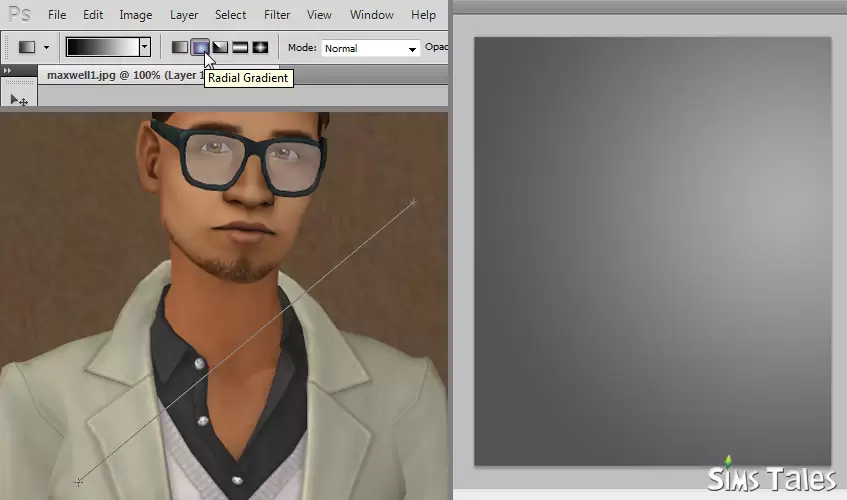Open the Edit menu

tap(93, 15)
